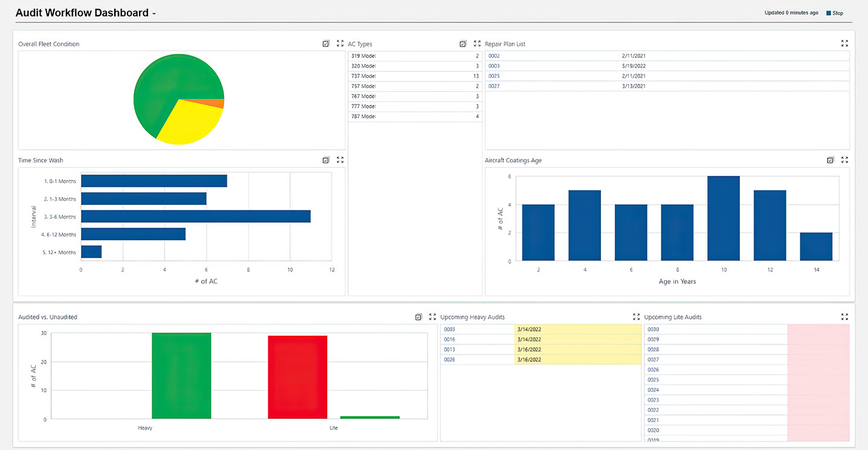868x450 pixels.
Task: Open aircraft 0030 in Upcoming Lite Audits
Action: [653, 330]
